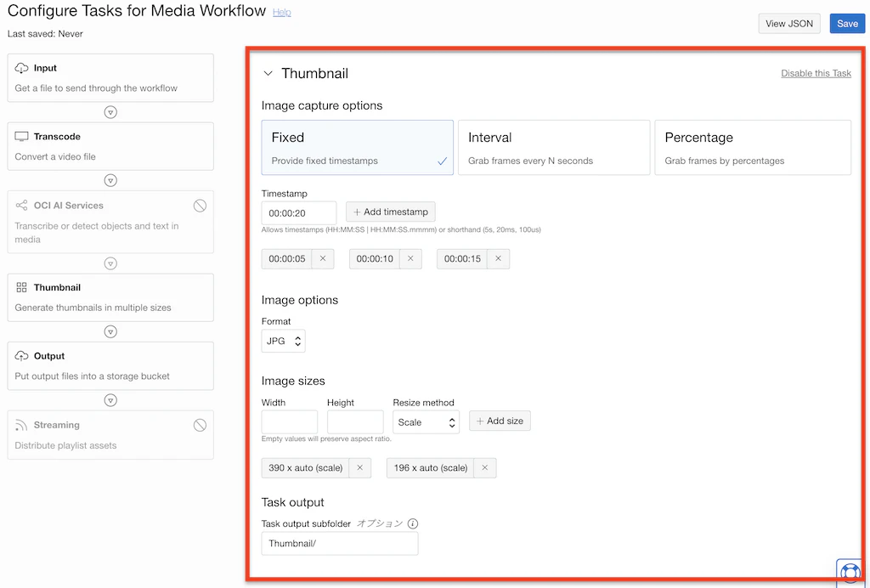Select the Fixed image capture option
This screenshot has width=870, height=588.
click(x=358, y=148)
